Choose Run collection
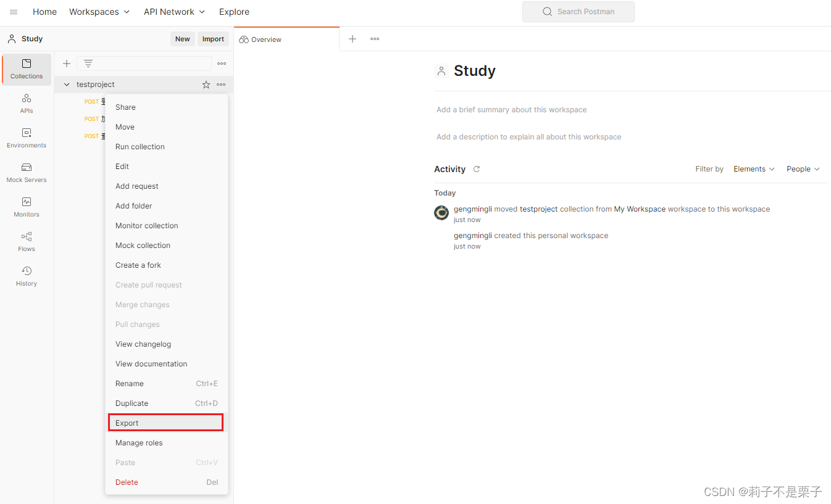 [167, 147]
